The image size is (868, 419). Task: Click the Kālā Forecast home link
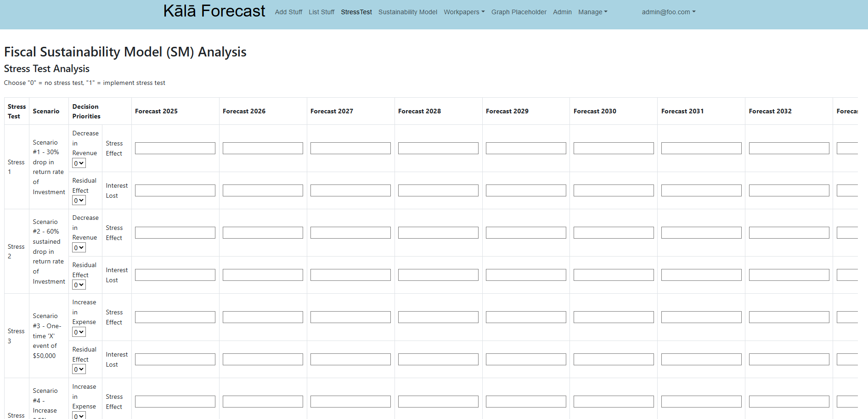point(214,11)
